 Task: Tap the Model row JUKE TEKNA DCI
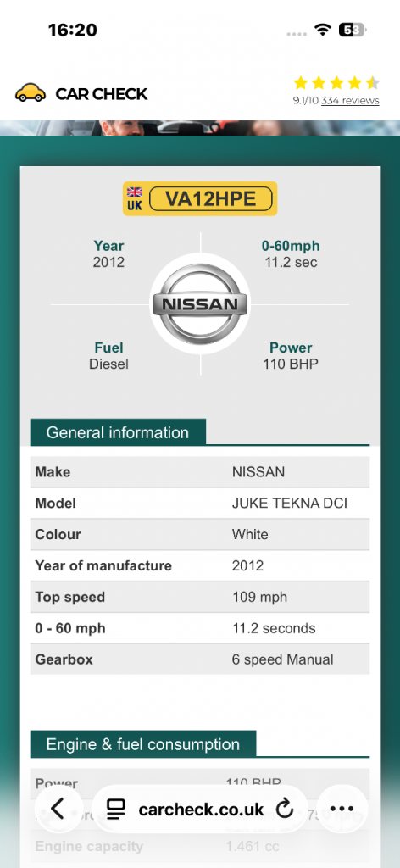point(200,504)
